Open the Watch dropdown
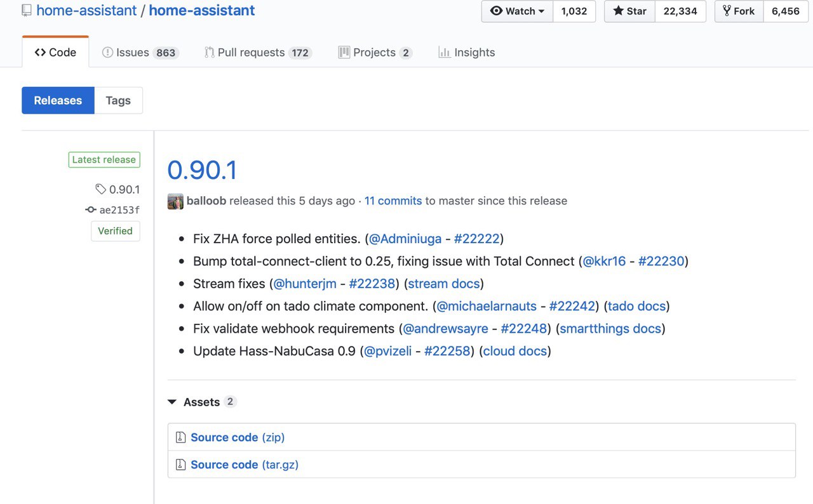The width and height of the screenshot is (813, 504). click(517, 11)
